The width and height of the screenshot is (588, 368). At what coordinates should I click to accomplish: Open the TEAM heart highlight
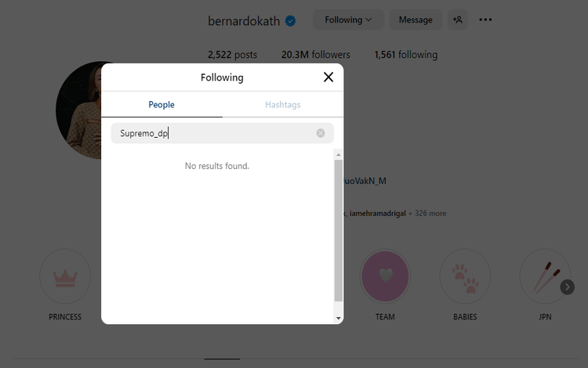click(x=385, y=276)
